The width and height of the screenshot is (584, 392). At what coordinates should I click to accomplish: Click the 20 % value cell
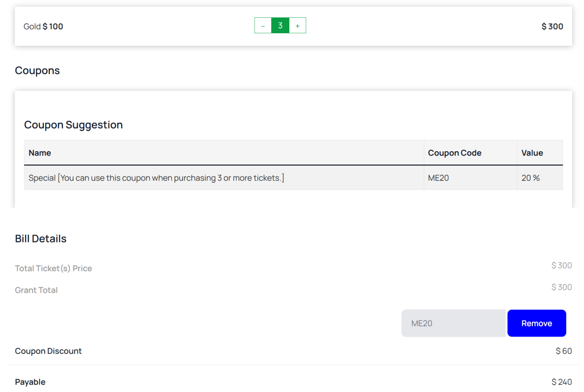click(x=530, y=178)
